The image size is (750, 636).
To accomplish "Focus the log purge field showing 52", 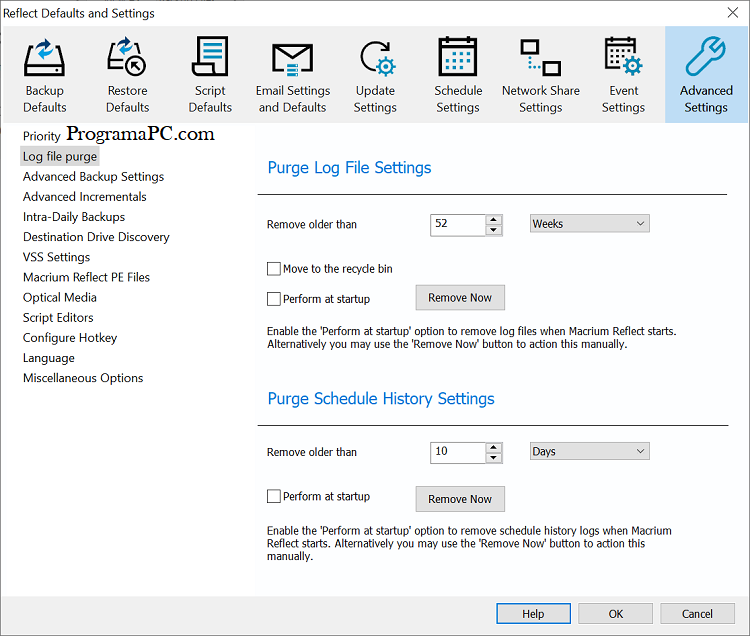I will (x=458, y=225).
